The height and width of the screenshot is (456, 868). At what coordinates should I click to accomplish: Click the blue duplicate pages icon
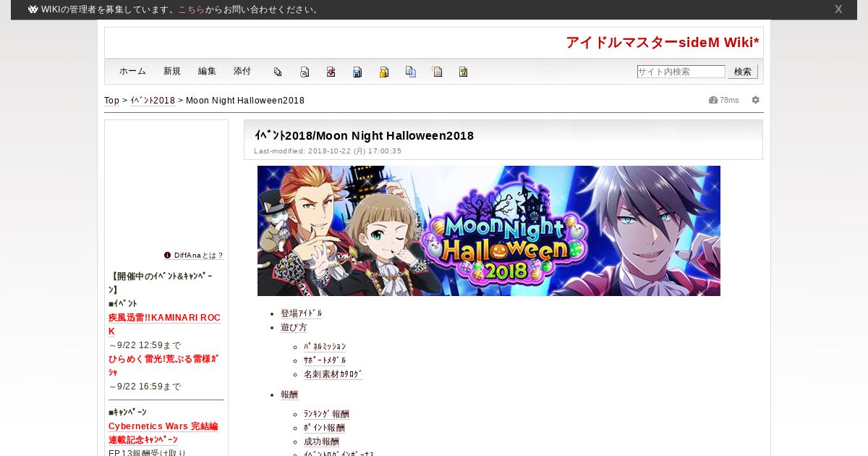(411, 72)
